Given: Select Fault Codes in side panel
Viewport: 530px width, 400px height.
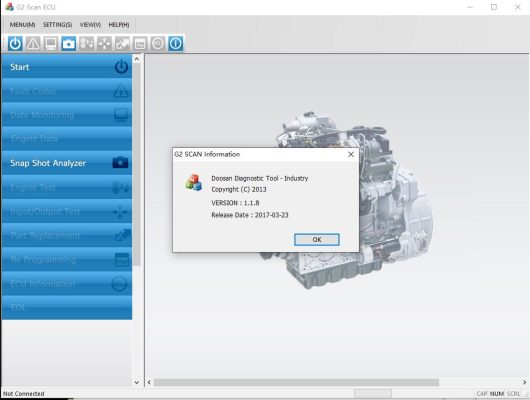Looking at the screenshot, I should tap(67, 91).
